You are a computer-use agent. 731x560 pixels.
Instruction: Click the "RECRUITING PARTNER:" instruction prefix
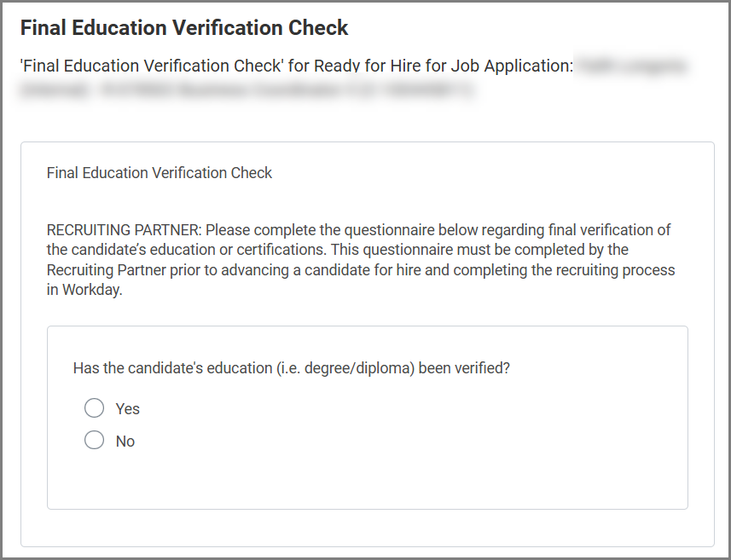(124, 230)
